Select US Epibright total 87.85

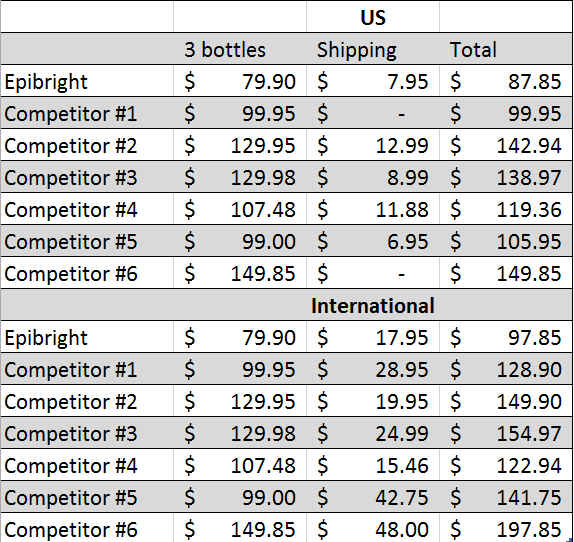point(506,81)
